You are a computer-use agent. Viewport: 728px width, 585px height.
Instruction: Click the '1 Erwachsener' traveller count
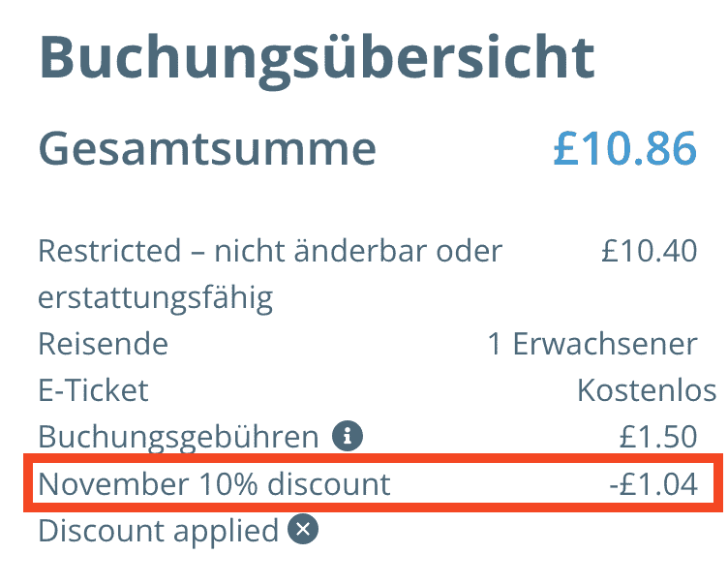(592, 344)
